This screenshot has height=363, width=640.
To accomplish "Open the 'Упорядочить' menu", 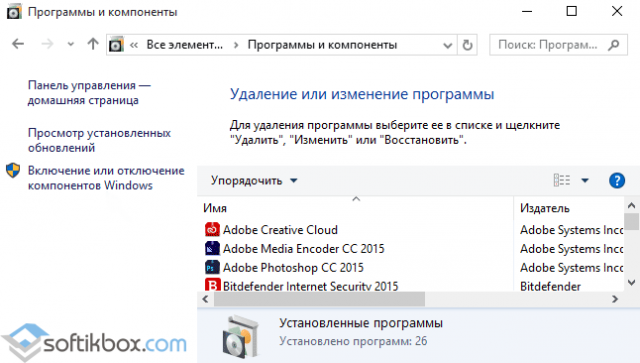I will (254, 180).
